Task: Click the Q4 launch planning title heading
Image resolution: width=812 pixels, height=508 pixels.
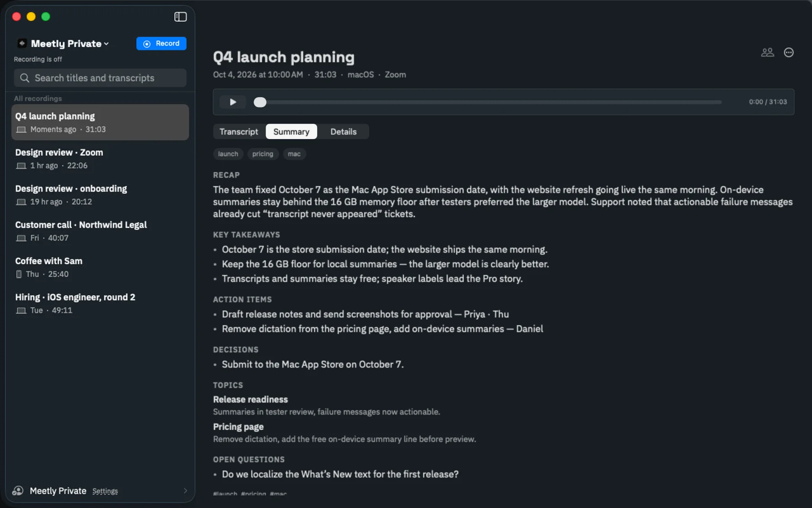Action: (284, 57)
